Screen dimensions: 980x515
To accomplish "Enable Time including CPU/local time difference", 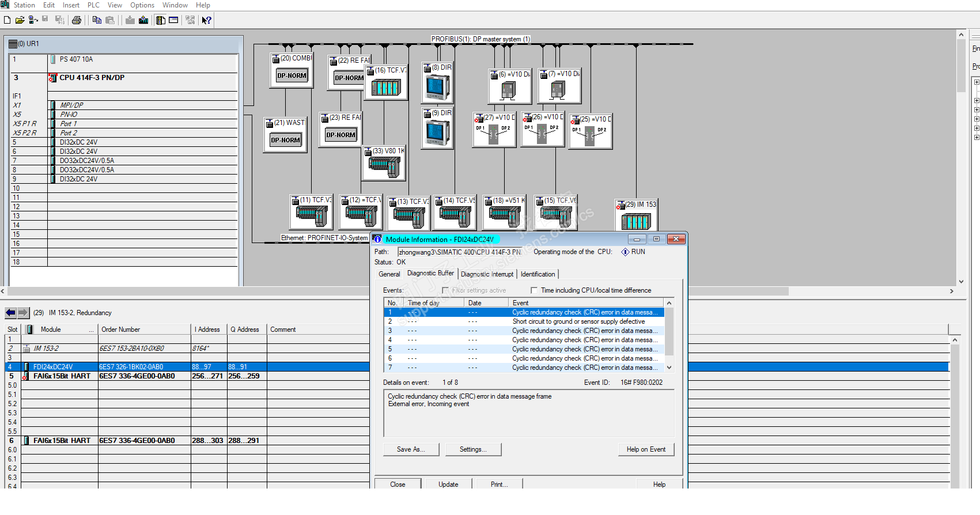I will [x=534, y=290].
